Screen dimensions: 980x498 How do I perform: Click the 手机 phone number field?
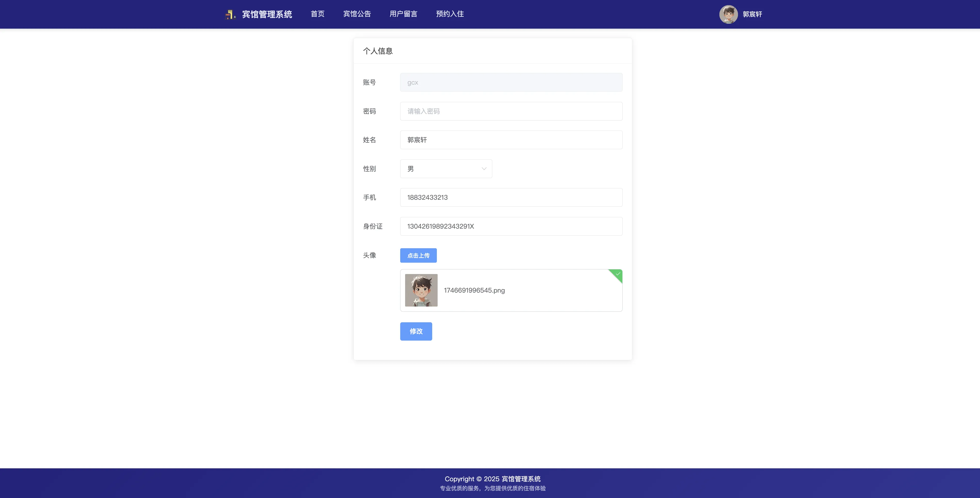(x=511, y=197)
